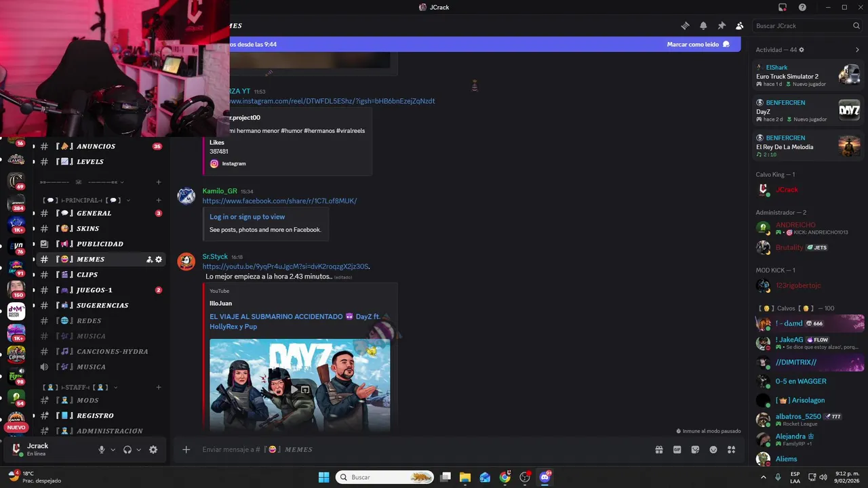Open member ANDREICHO in Administrador list
868x488 pixels.
tap(808, 228)
